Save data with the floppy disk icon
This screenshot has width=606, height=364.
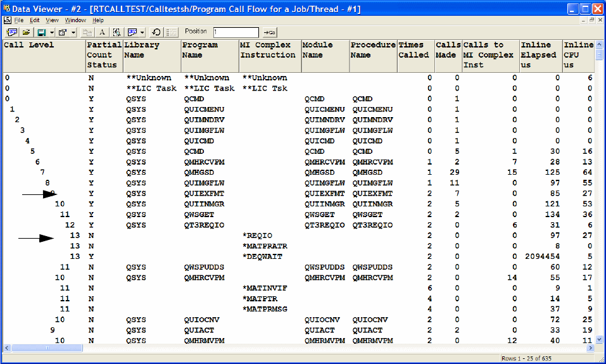[x=41, y=32]
